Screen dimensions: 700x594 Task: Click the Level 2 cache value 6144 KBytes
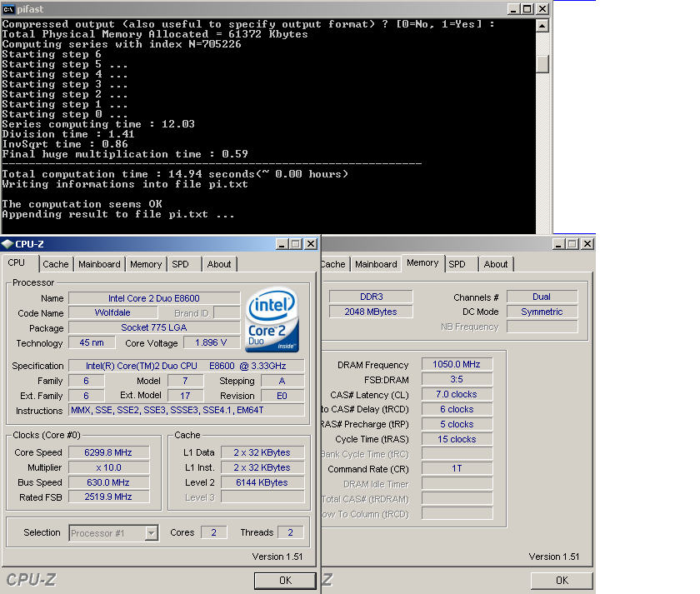click(x=262, y=482)
